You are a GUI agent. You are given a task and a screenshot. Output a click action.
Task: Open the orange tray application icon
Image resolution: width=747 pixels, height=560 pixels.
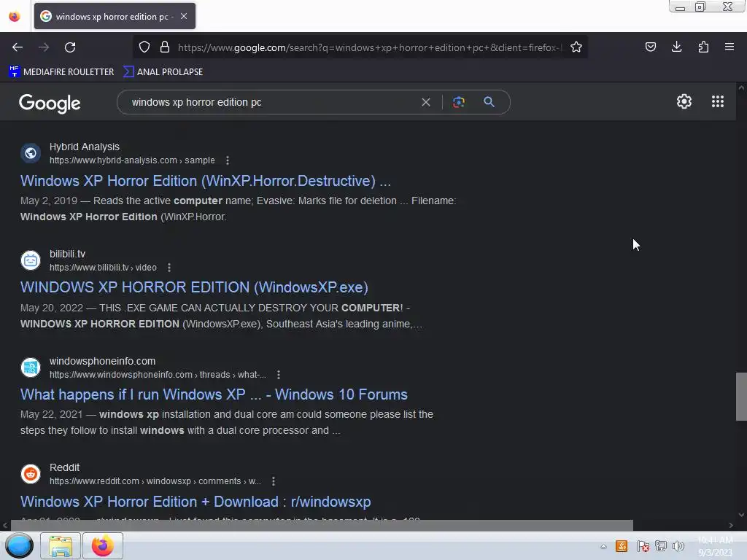(x=622, y=546)
